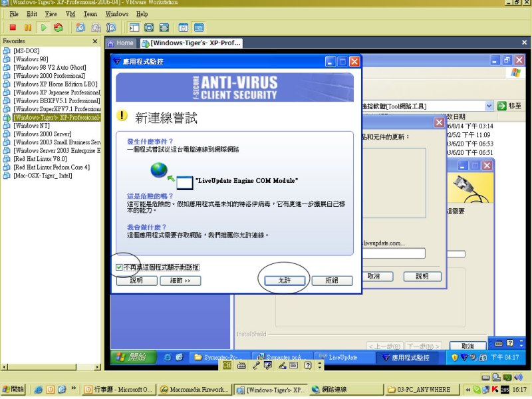Open the VM menu
The height and width of the screenshot is (399, 532).
(x=70, y=14)
